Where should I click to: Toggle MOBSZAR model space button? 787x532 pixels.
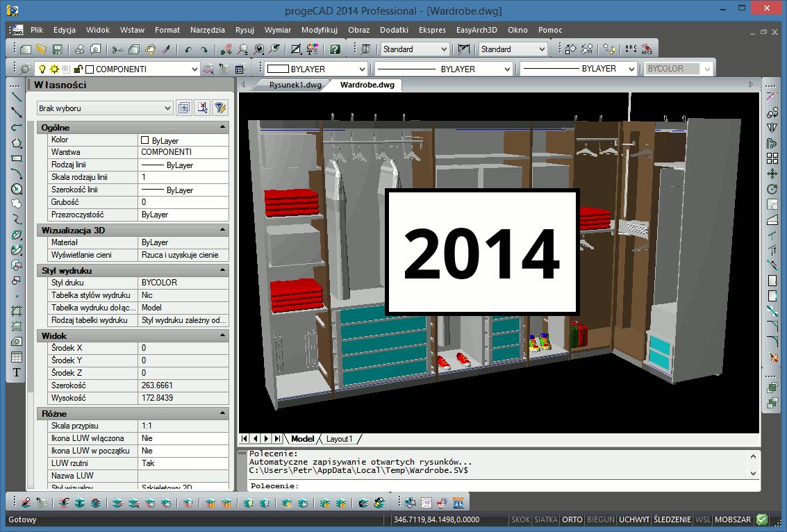(733, 519)
